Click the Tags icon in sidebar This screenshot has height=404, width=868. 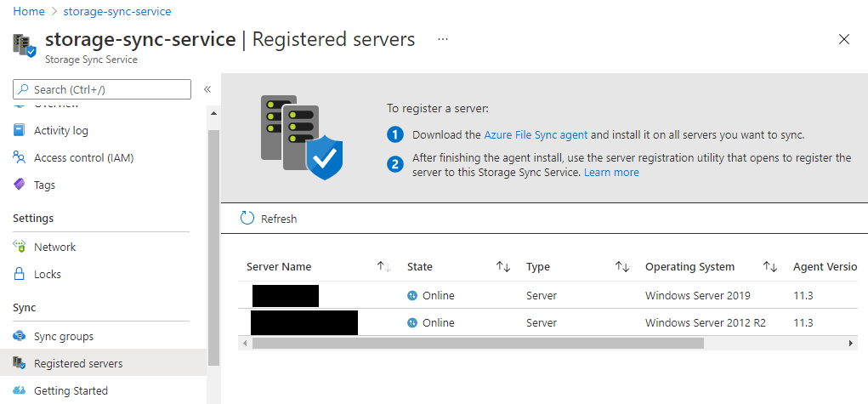pos(20,185)
